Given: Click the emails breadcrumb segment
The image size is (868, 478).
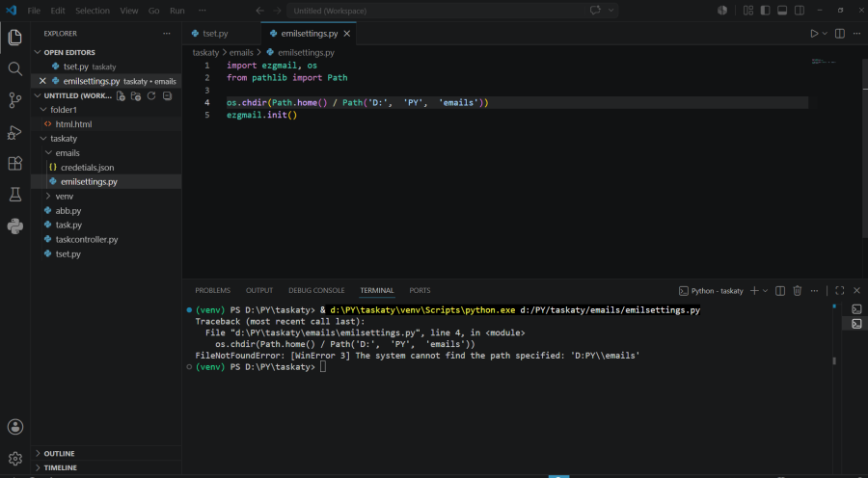Looking at the screenshot, I should tap(241, 53).
